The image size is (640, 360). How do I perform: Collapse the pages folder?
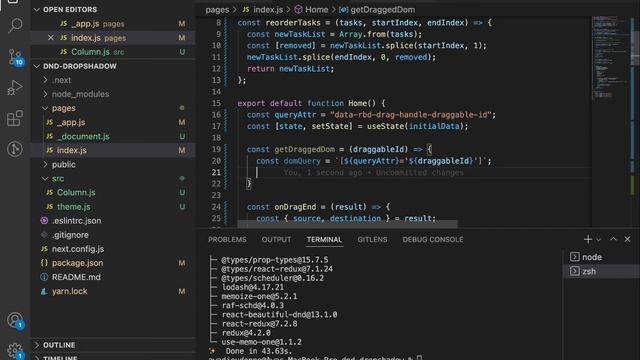pyautogui.click(x=113, y=108)
